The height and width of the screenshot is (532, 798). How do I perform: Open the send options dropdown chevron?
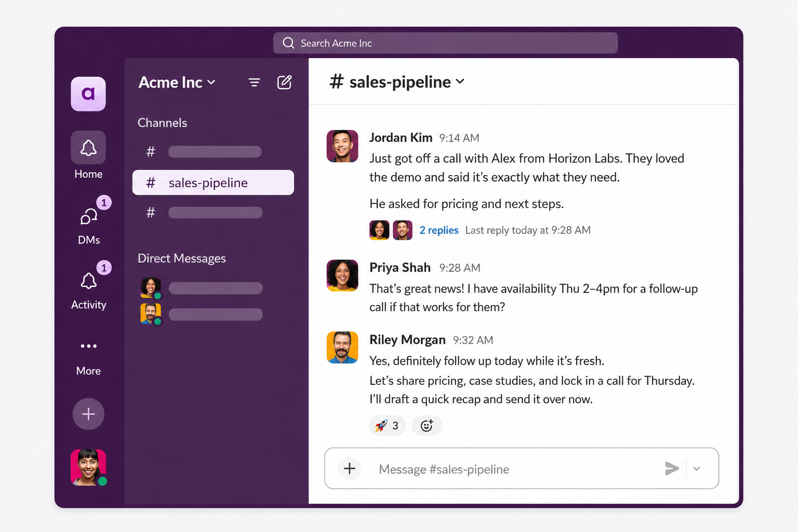coord(697,469)
